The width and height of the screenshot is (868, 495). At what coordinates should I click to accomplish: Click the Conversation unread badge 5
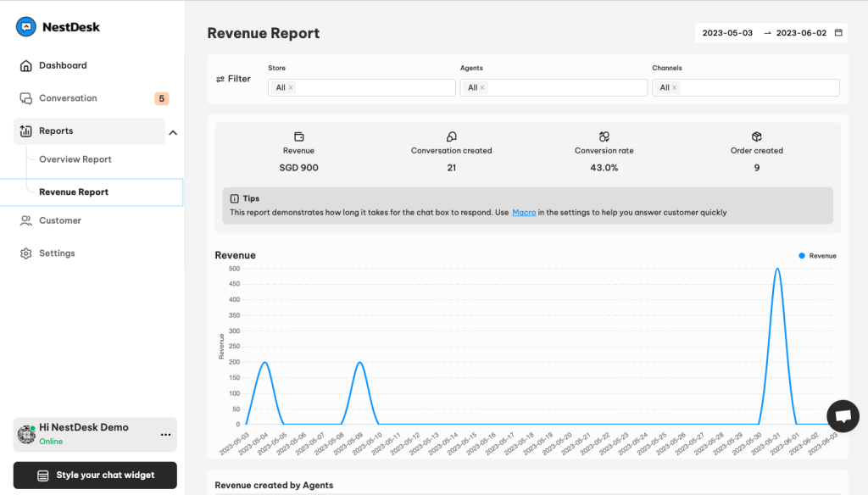[x=162, y=98]
